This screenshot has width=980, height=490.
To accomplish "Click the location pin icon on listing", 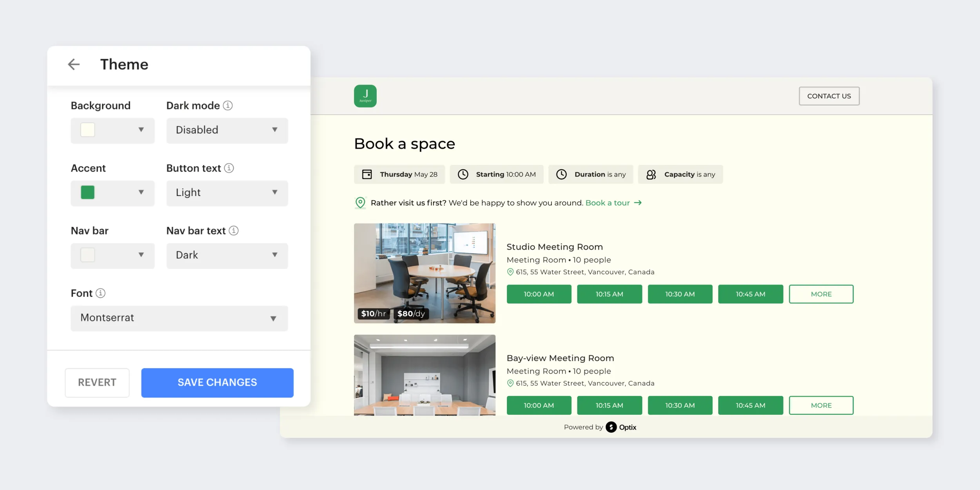I will pyautogui.click(x=509, y=272).
